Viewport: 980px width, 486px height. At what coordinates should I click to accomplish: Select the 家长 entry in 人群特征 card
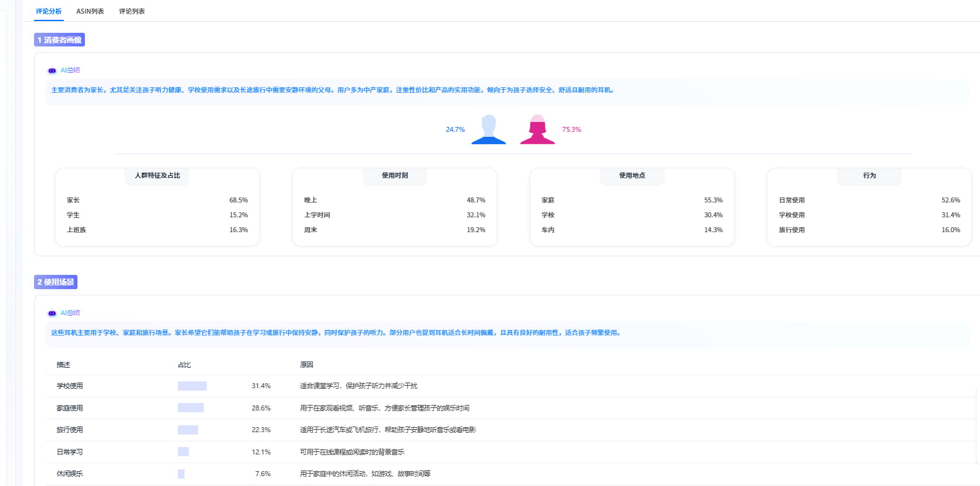coord(73,201)
